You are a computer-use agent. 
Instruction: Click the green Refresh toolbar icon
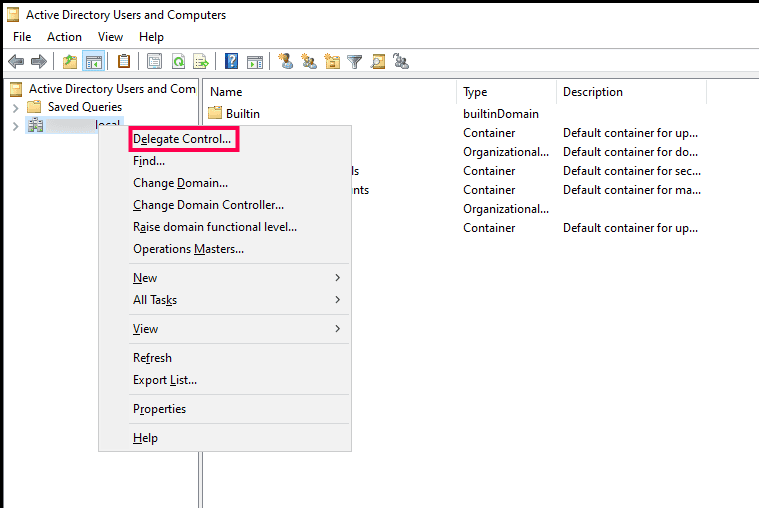(178, 62)
